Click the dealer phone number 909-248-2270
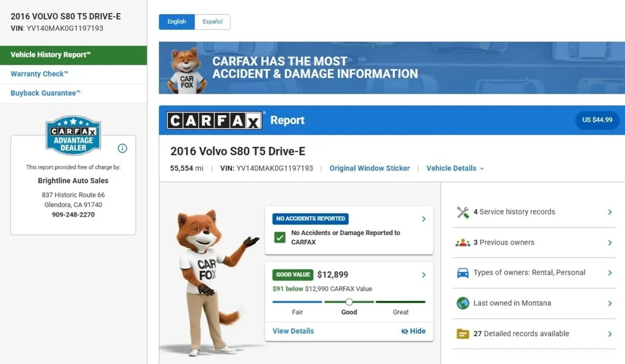The height and width of the screenshot is (364, 625). tap(73, 214)
